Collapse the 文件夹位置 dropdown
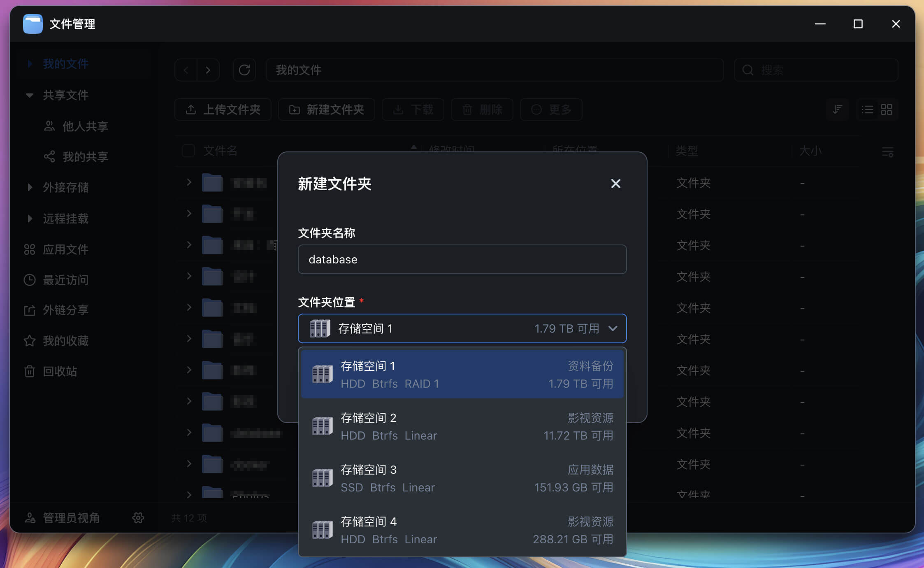 point(613,328)
